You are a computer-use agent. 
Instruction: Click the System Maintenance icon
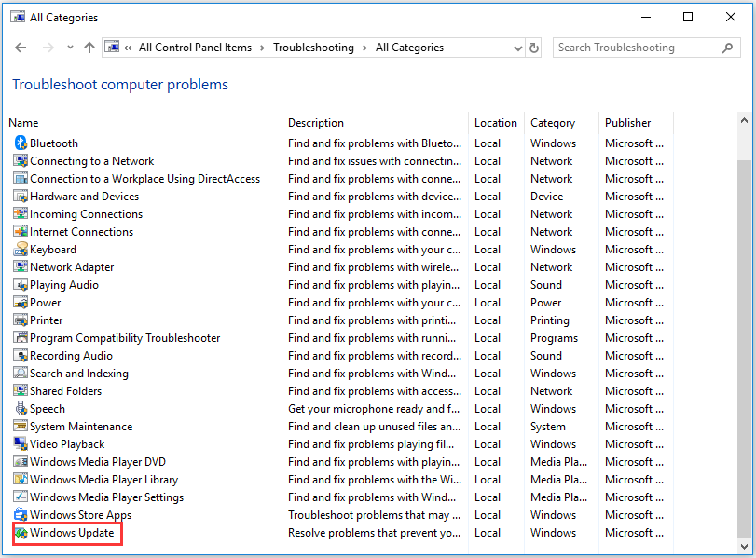pyautogui.click(x=21, y=426)
